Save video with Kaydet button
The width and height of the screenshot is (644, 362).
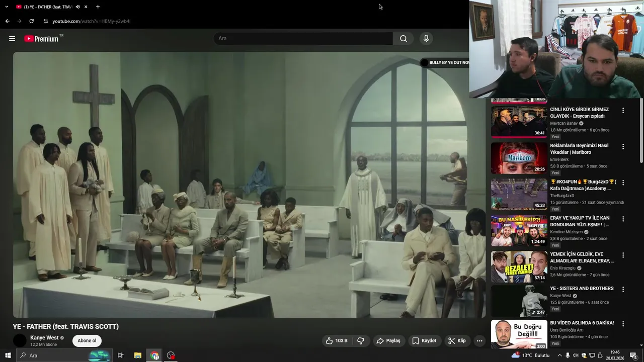tap(424, 341)
